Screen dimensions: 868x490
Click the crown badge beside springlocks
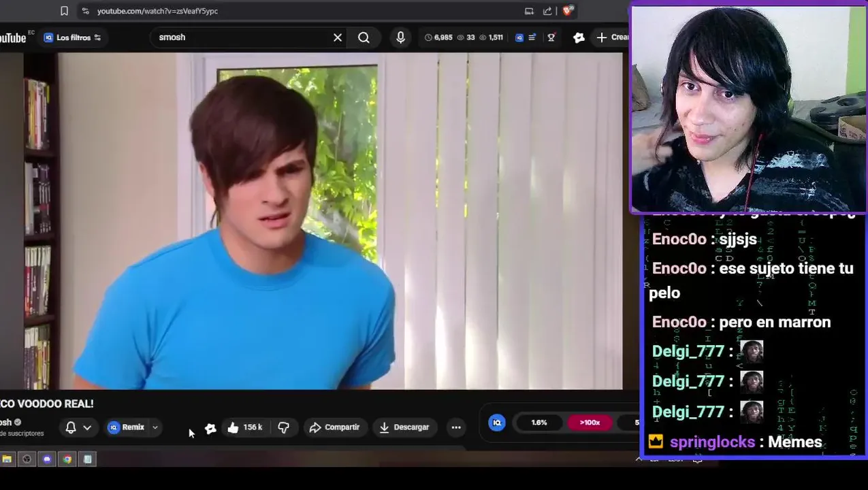pos(656,442)
